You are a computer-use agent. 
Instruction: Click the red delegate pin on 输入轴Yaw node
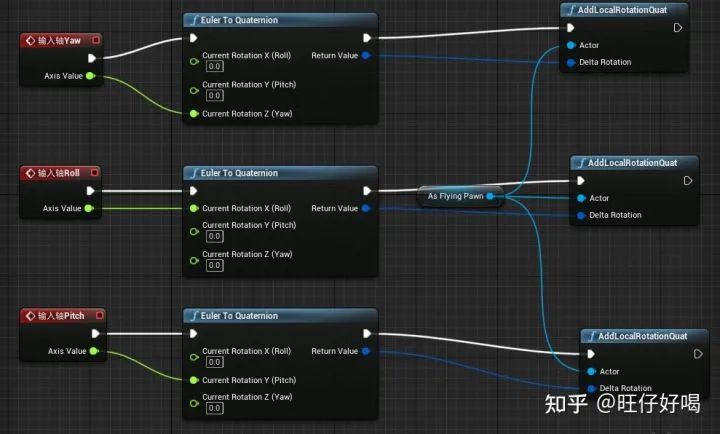coord(96,40)
